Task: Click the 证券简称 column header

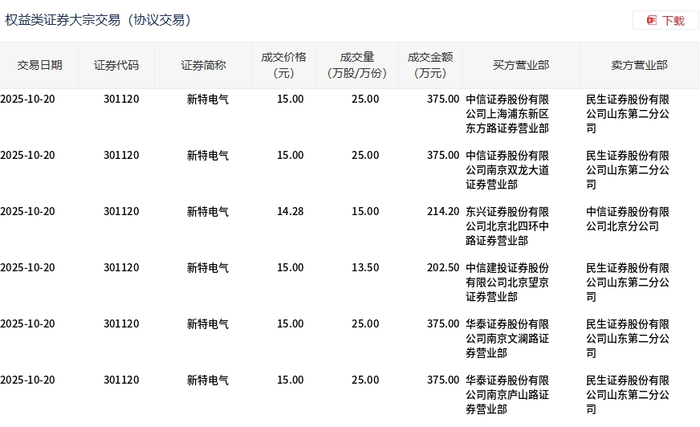Action: [204, 65]
